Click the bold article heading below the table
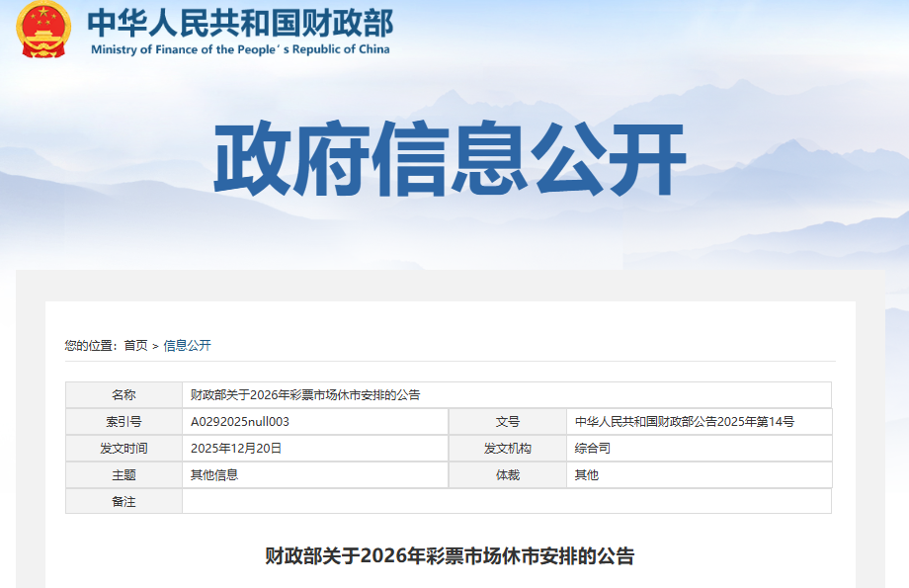Image resolution: width=909 pixels, height=588 pixels. 450,555
